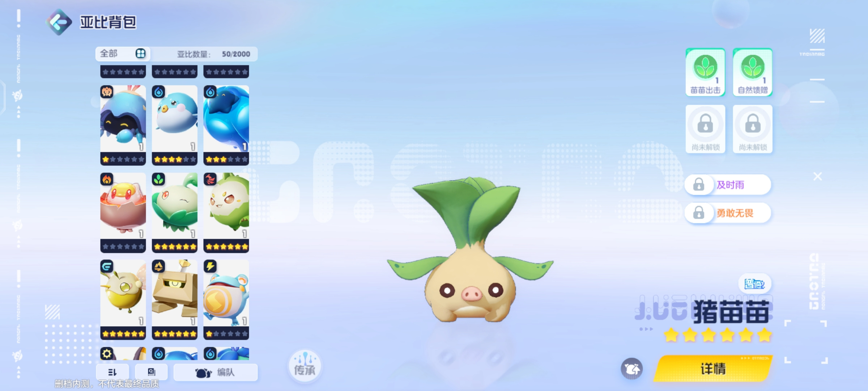Open the 全部 filter dropdown

[x=123, y=54]
